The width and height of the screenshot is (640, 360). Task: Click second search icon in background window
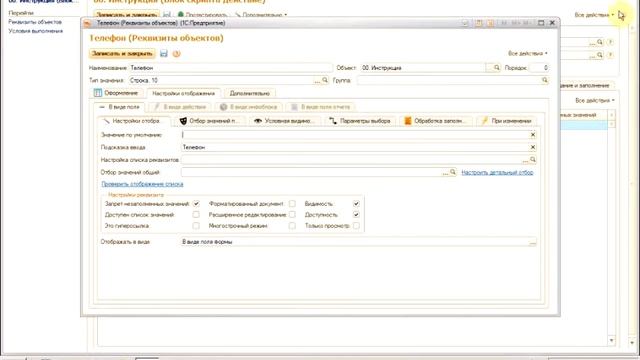coord(600,55)
